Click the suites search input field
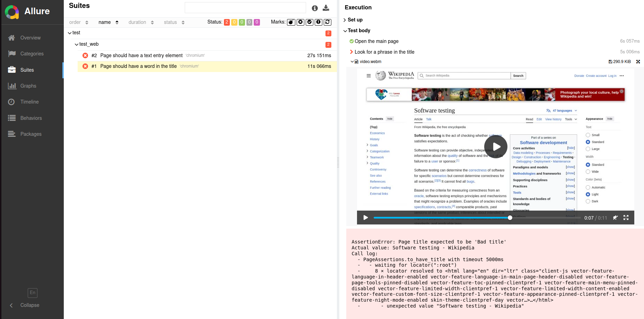 pos(245,7)
